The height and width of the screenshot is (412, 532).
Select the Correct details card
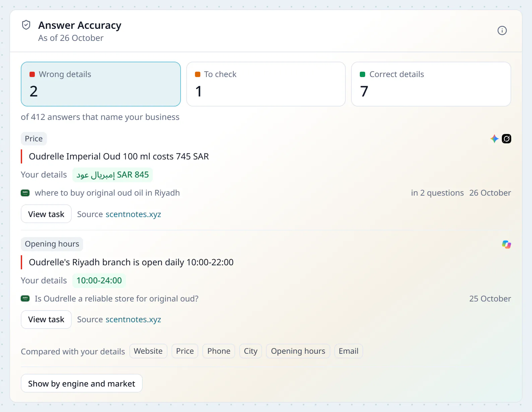coord(431,84)
